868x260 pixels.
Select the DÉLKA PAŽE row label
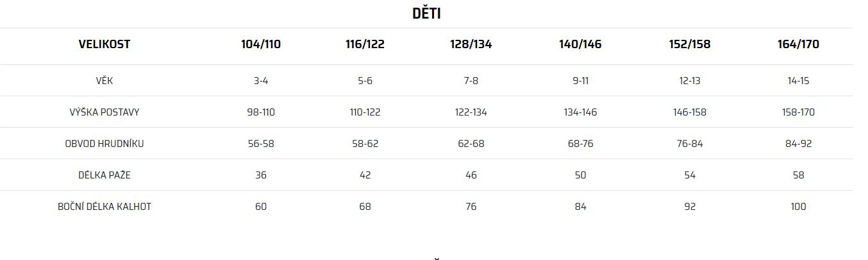104,175
